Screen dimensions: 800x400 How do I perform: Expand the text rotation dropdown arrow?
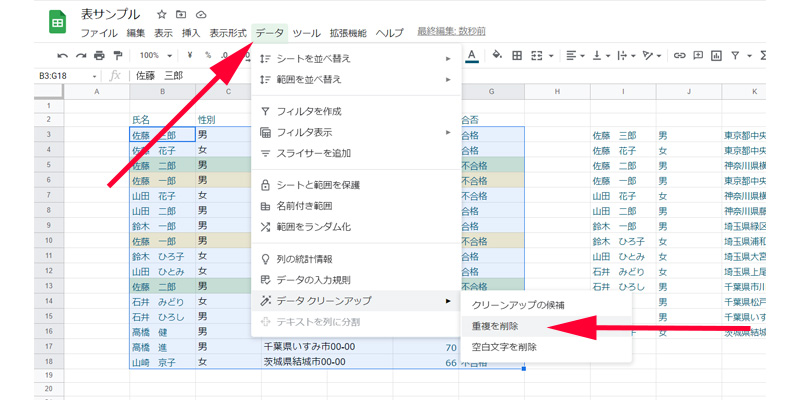click(659, 56)
